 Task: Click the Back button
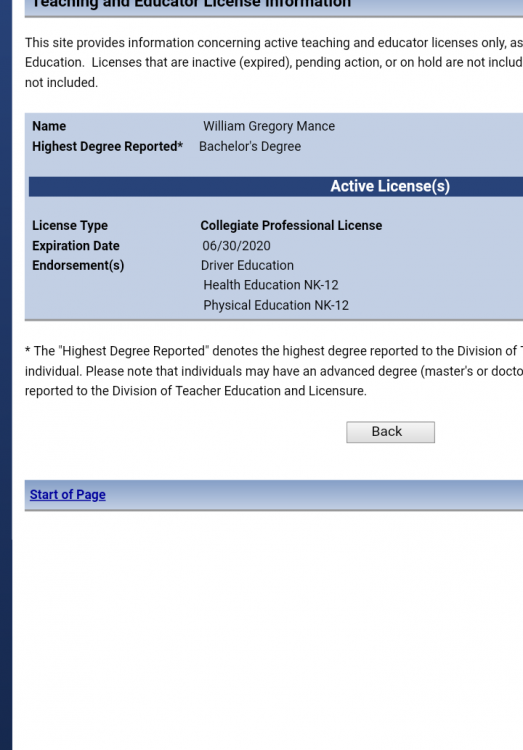[x=390, y=432]
